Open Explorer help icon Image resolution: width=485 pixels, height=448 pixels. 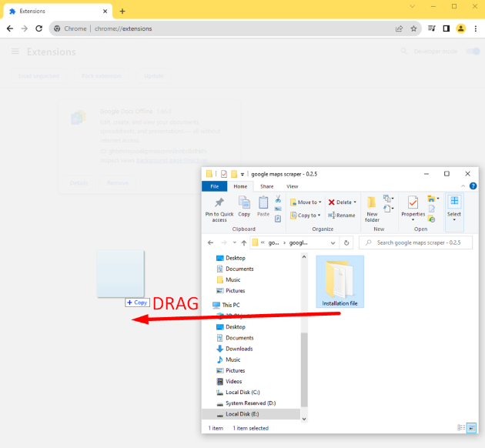473,186
